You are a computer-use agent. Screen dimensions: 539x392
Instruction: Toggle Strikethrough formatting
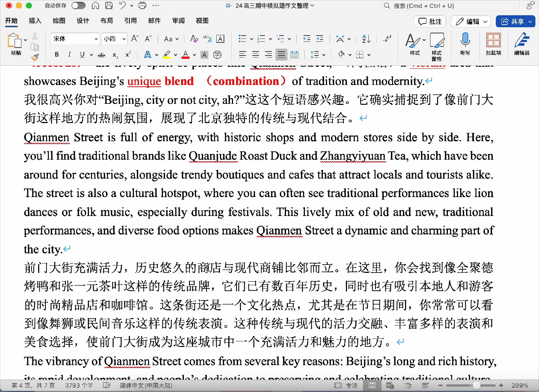click(x=102, y=55)
